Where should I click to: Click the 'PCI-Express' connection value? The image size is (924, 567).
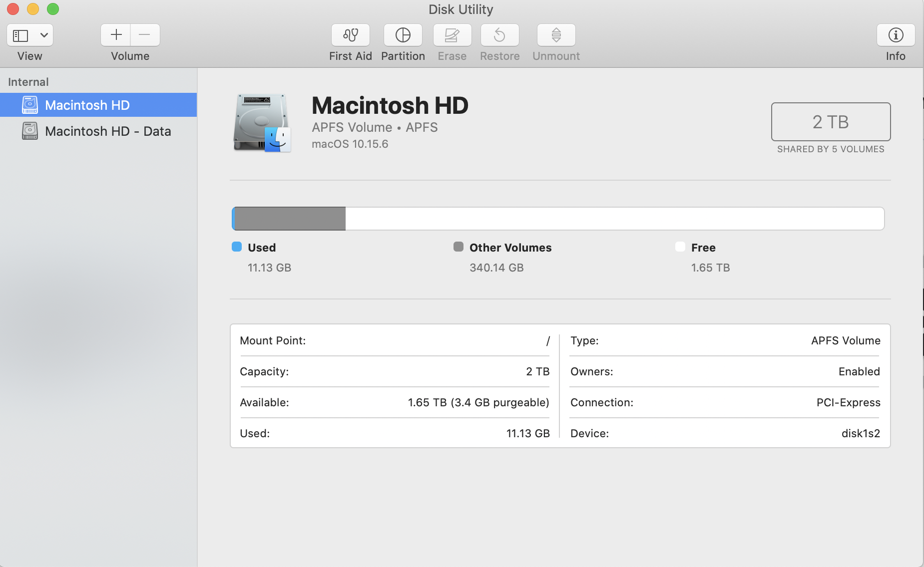coord(848,402)
